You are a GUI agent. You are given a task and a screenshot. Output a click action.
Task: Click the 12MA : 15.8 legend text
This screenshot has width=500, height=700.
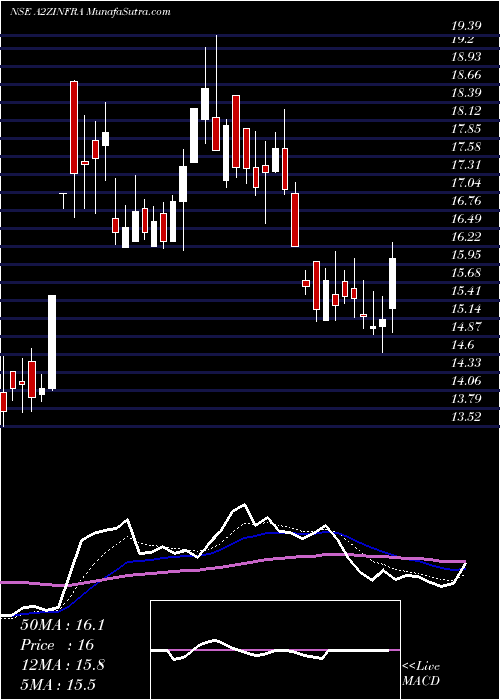click(62, 665)
